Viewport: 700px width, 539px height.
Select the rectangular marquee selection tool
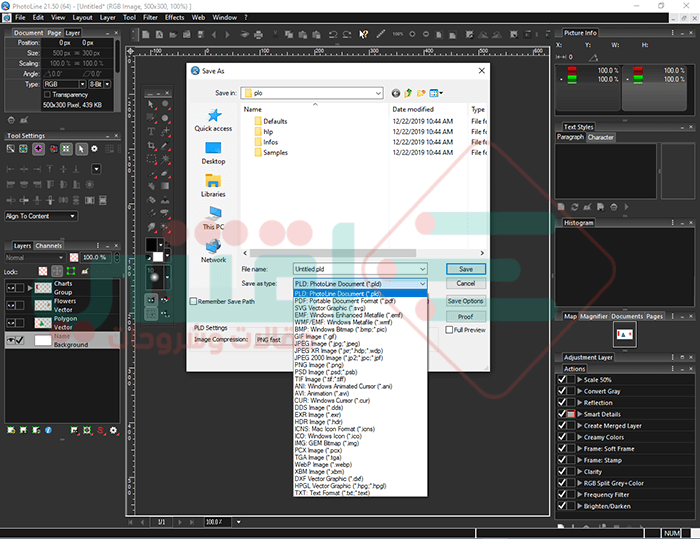click(151, 159)
